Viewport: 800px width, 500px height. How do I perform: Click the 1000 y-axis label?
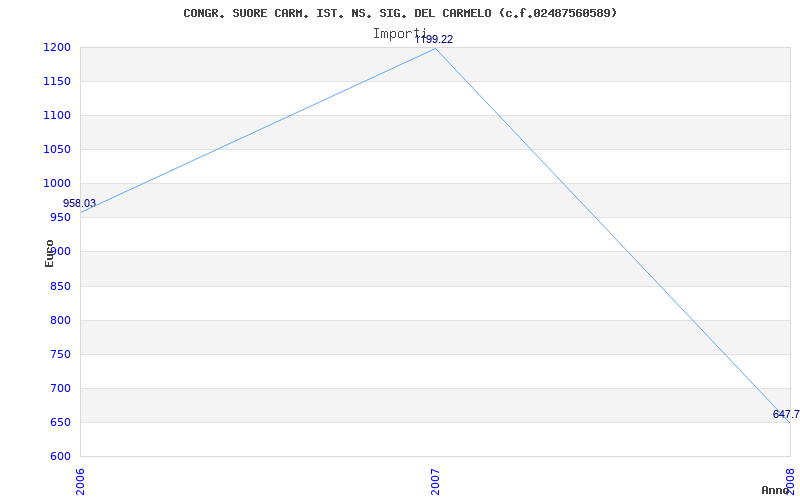click(57, 184)
